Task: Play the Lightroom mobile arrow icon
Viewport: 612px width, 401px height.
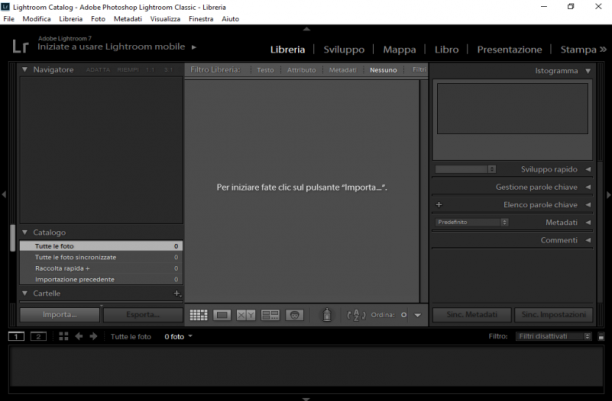Action: click(x=194, y=47)
